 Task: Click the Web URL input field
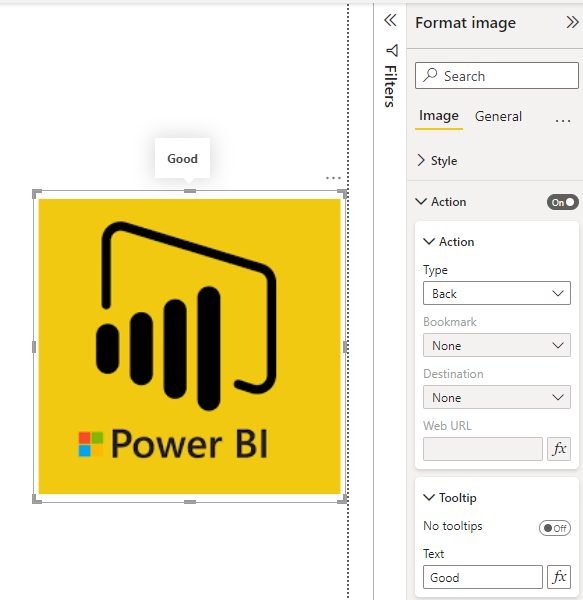point(483,449)
